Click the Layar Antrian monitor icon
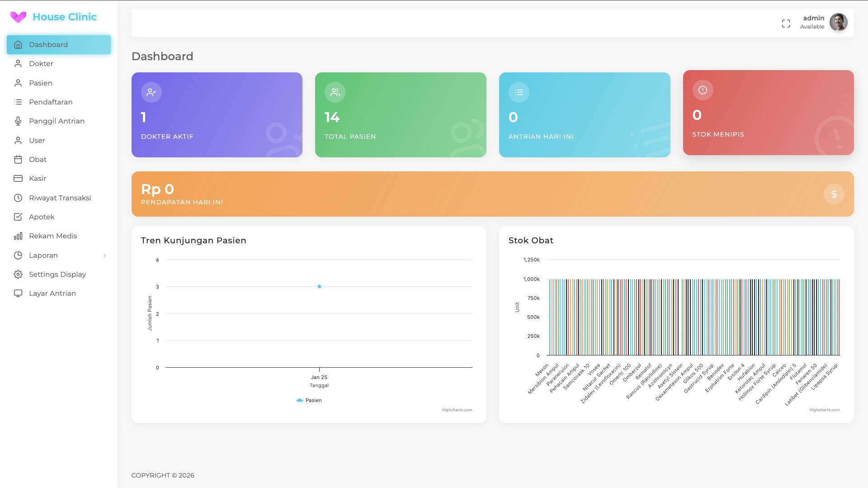Image resolution: width=868 pixels, height=488 pixels. (x=18, y=294)
